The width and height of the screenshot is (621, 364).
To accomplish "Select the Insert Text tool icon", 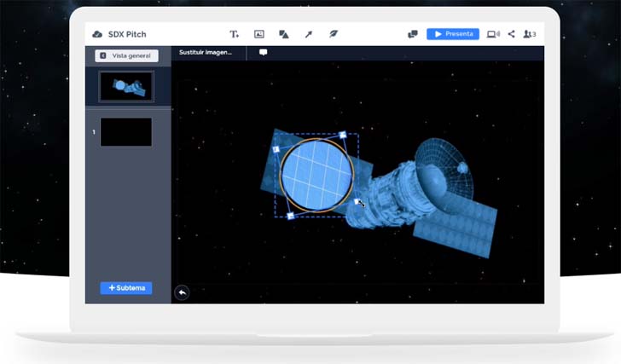I will 234,34.
